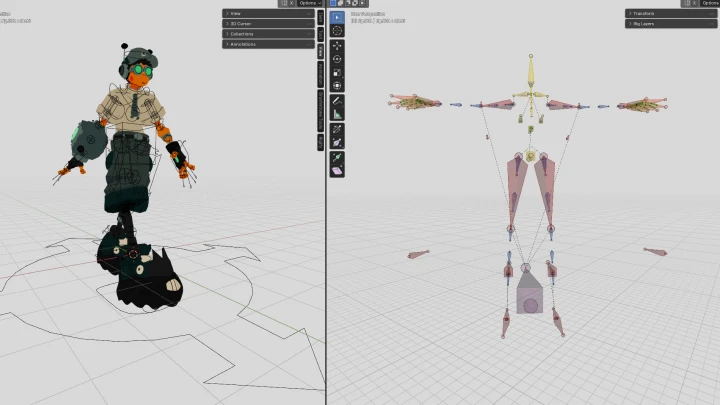720x405 pixels.
Task: Select the yellow head bone in armature
Action: point(531,71)
